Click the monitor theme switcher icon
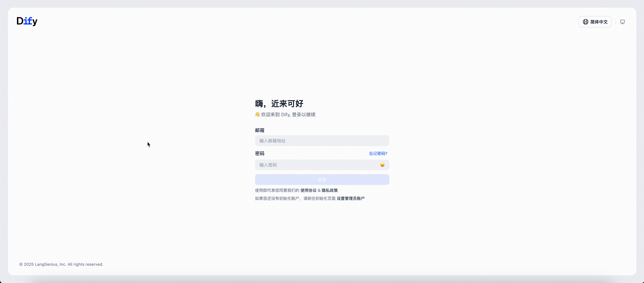Screen dimensions: 644x283 point(623,22)
